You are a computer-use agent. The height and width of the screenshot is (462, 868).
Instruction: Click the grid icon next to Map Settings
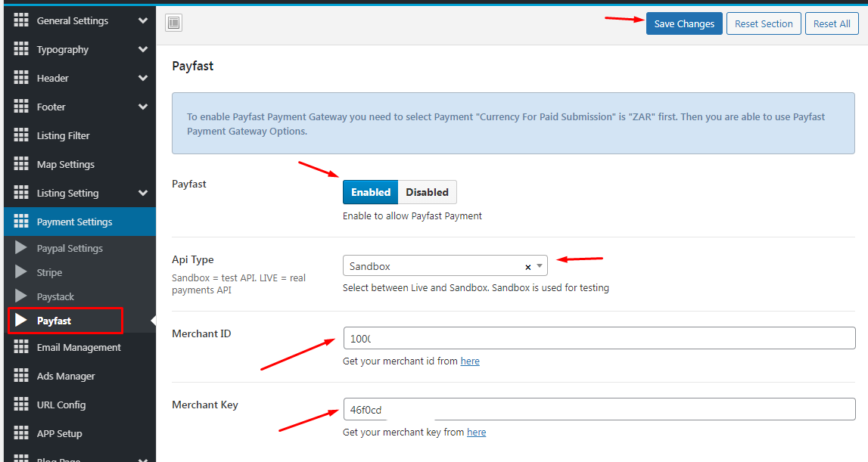(x=21, y=165)
